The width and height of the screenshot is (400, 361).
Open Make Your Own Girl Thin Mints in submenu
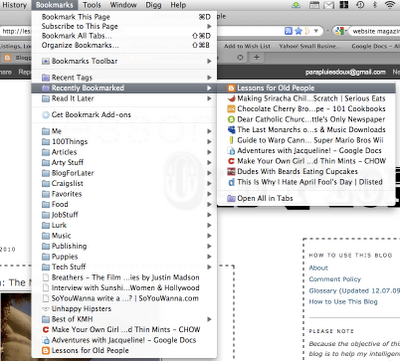point(306,161)
